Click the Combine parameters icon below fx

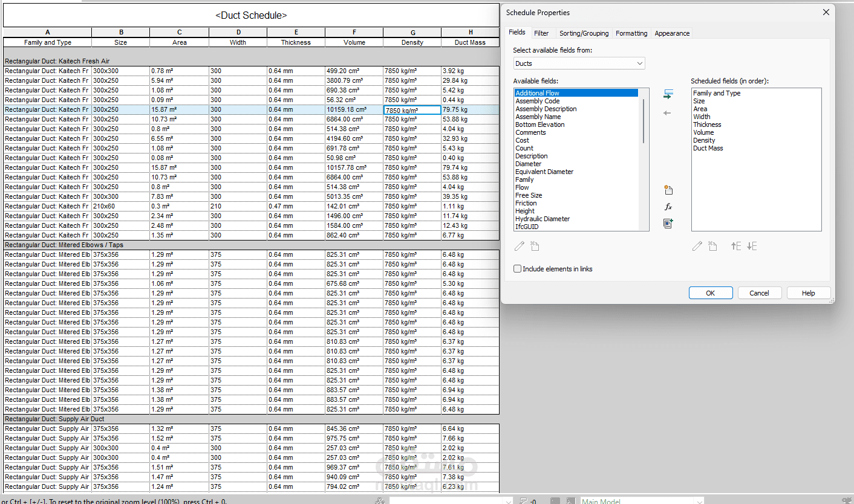point(668,224)
